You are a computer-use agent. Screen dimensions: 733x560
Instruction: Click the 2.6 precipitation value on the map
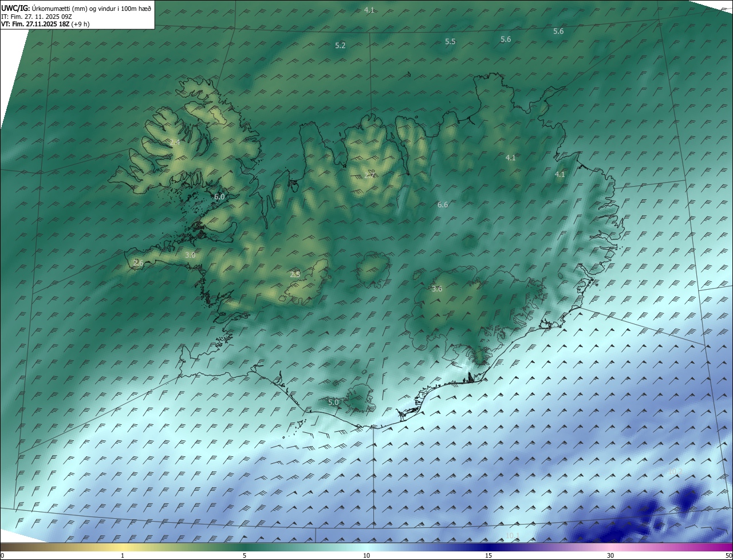pyautogui.click(x=137, y=263)
